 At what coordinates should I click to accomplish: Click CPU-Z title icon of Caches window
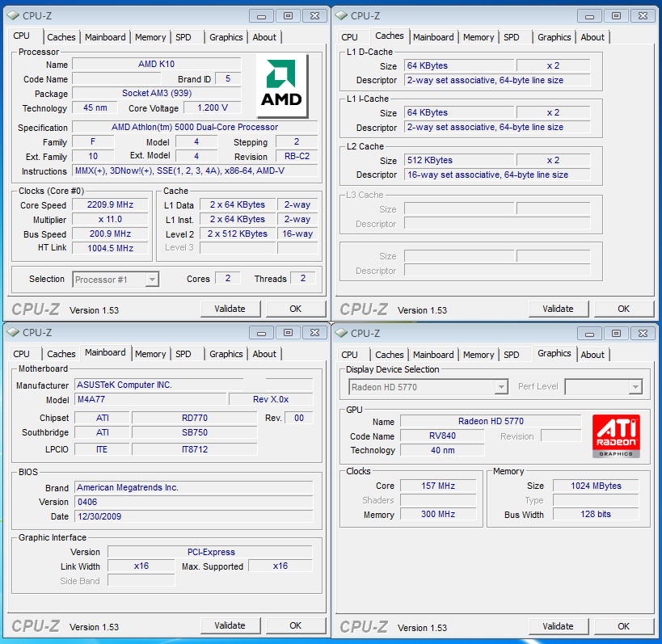pos(341,15)
